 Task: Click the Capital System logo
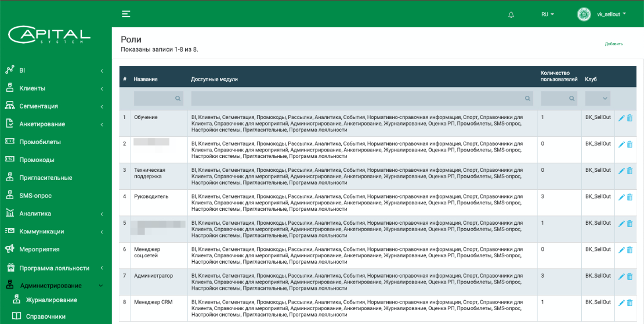click(x=49, y=35)
